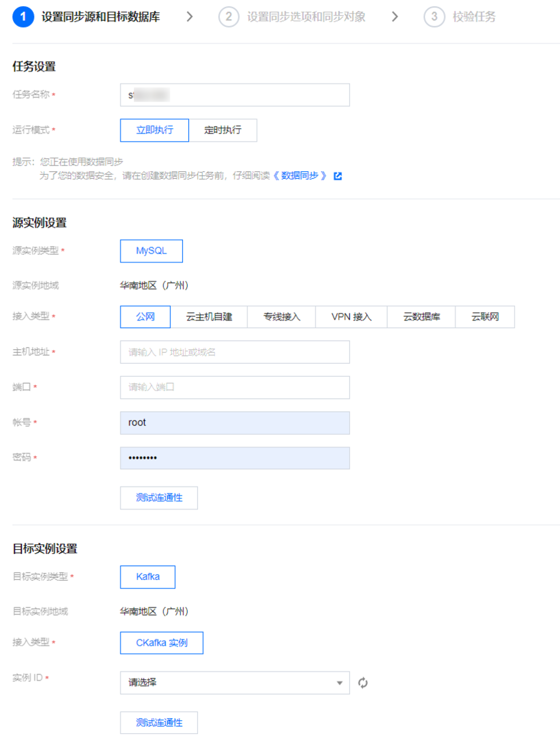This screenshot has height=736, width=560.
Task: Go to step 校验任务
Action: 474,17
